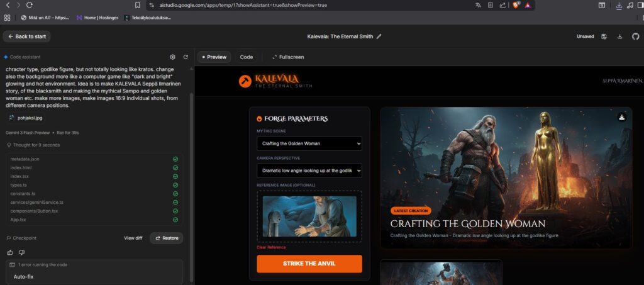This screenshot has height=285, width=644.
Task: Download the generated image via overlay icon
Action: click(621, 117)
